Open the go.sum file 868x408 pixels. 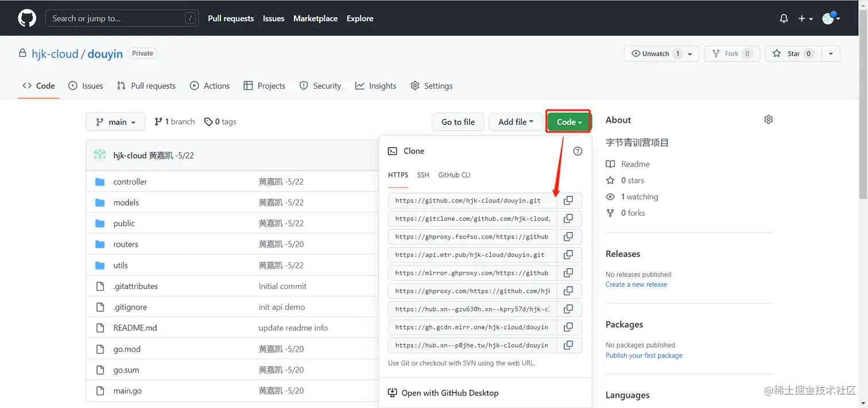pos(126,369)
